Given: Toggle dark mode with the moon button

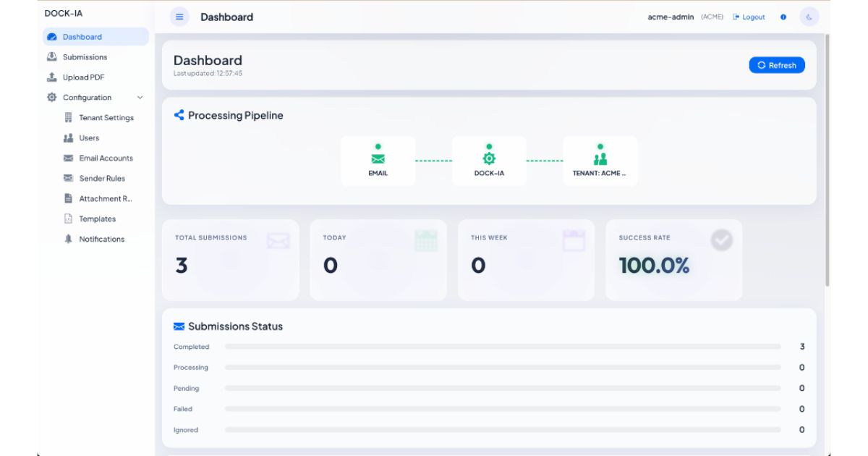Looking at the screenshot, I should 809,17.
